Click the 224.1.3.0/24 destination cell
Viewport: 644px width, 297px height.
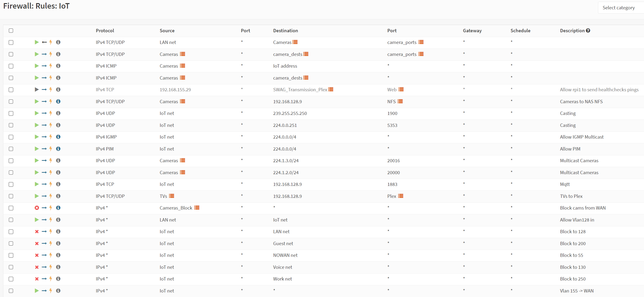286,161
